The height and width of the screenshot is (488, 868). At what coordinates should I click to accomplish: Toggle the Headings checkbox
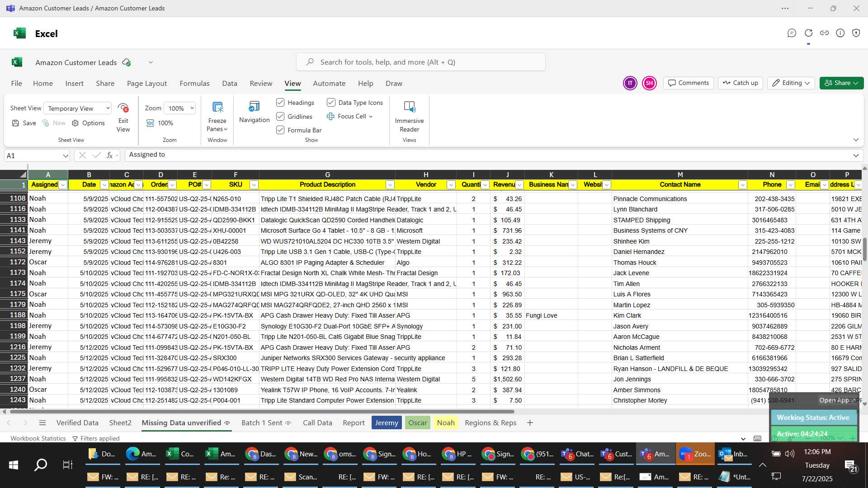(280, 103)
